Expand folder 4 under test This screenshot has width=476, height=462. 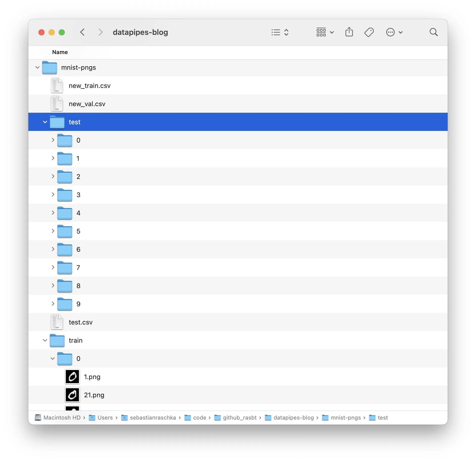(53, 213)
